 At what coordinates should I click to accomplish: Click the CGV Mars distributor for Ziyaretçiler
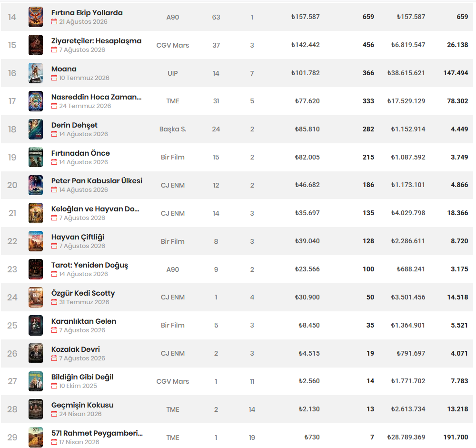coord(173,45)
